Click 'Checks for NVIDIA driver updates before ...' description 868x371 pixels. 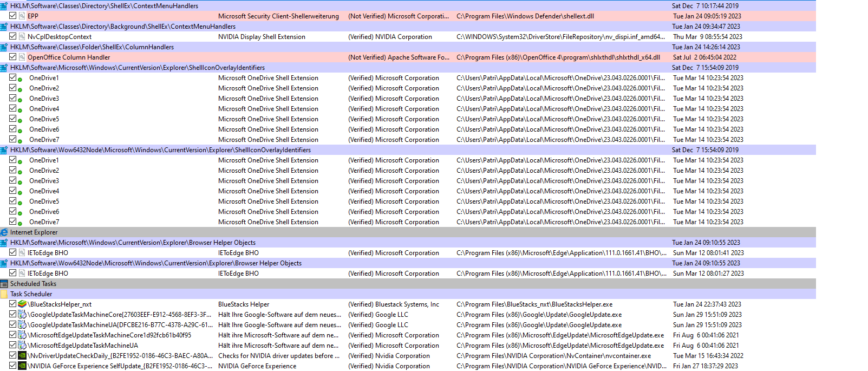point(279,356)
